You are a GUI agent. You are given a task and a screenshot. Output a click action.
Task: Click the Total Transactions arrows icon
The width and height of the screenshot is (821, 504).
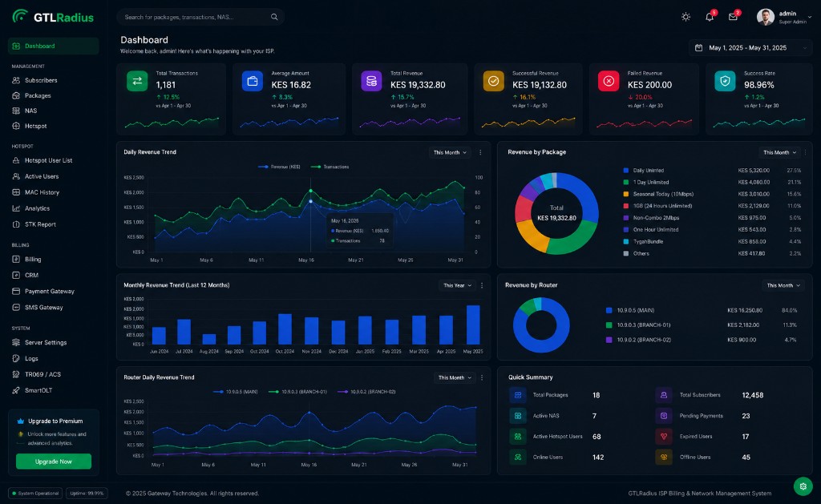(x=137, y=81)
